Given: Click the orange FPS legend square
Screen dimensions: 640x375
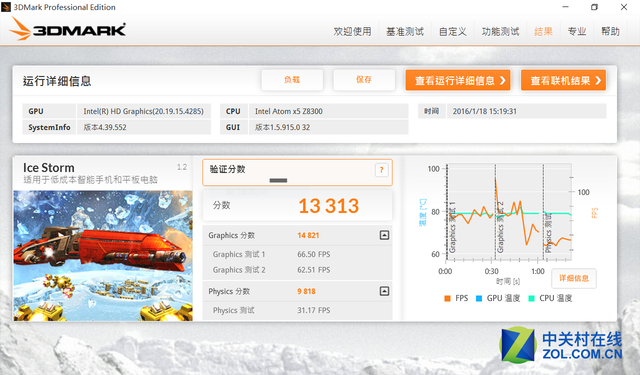Looking at the screenshot, I should (447, 298).
